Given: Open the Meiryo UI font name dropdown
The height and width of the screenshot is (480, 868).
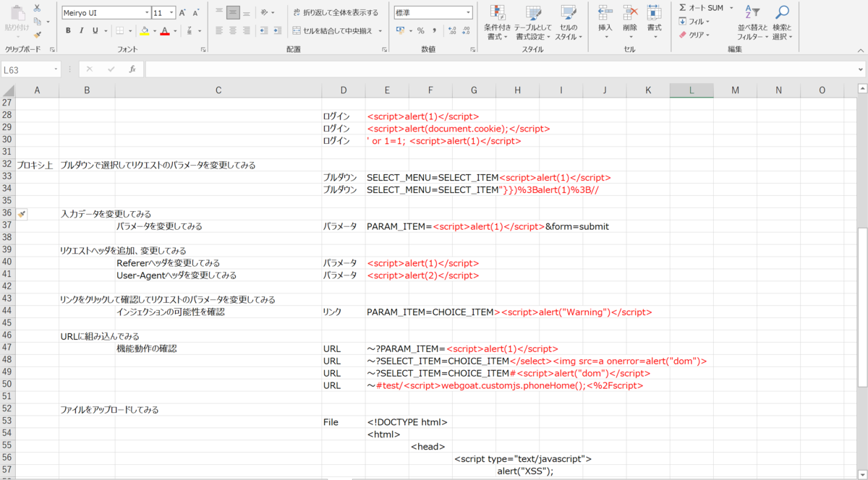Looking at the screenshot, I should [147, 13].
